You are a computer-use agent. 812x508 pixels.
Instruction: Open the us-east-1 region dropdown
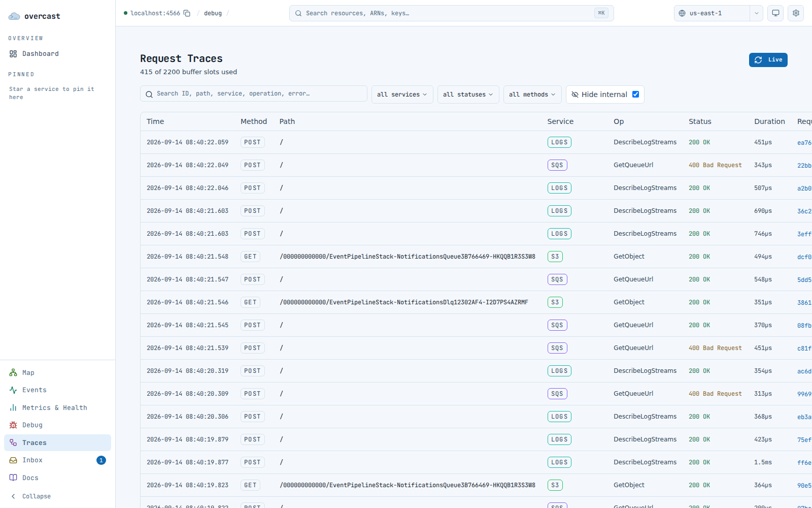[x=712, y=13]
